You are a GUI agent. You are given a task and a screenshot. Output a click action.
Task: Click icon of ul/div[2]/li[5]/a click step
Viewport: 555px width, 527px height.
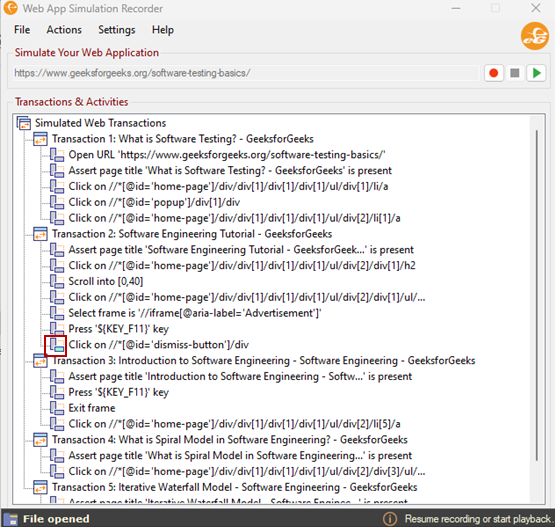pyautogui.click(x=57, y=424)
